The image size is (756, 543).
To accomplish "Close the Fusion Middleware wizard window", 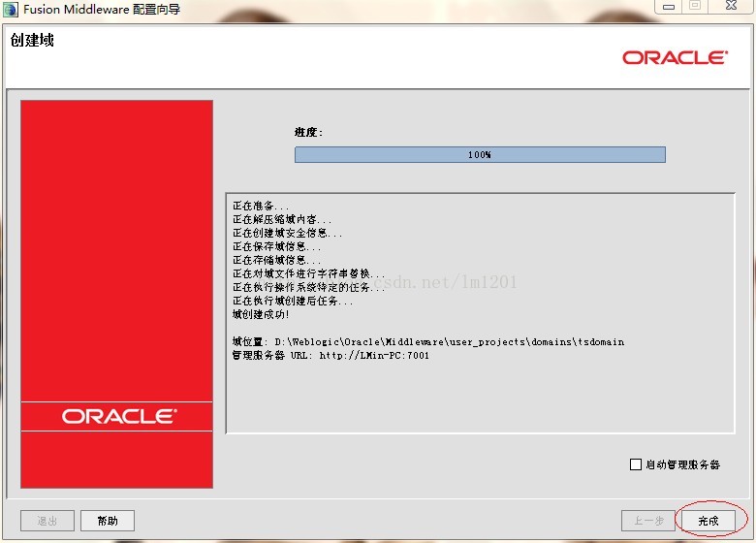I will 731,6.
